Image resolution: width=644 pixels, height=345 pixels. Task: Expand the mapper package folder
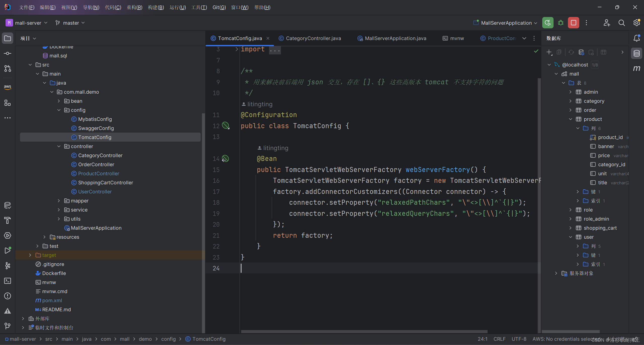pyautogui.click(x=59, y=201)
